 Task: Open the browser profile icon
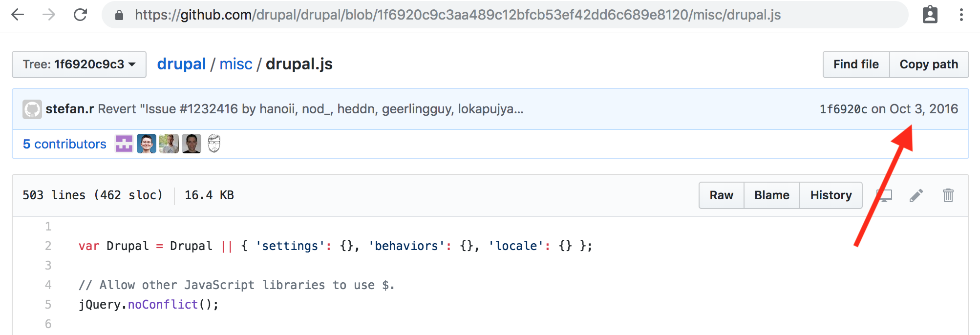click(930, 15)
